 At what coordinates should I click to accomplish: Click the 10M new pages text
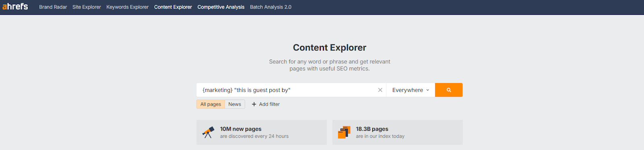coord(241,129)
